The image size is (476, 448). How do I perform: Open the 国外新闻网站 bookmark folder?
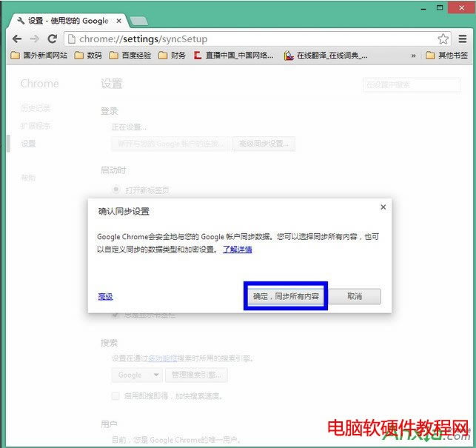(38, 56)
